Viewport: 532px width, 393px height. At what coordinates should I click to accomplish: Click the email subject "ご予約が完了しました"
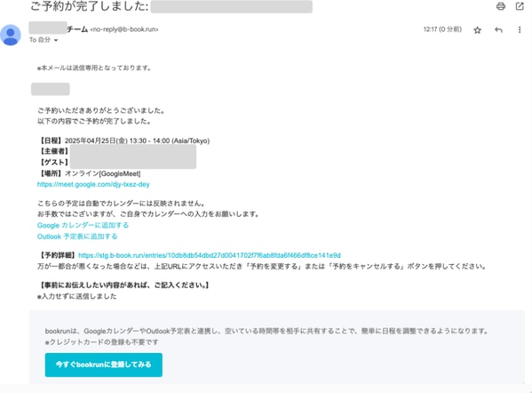89,6
